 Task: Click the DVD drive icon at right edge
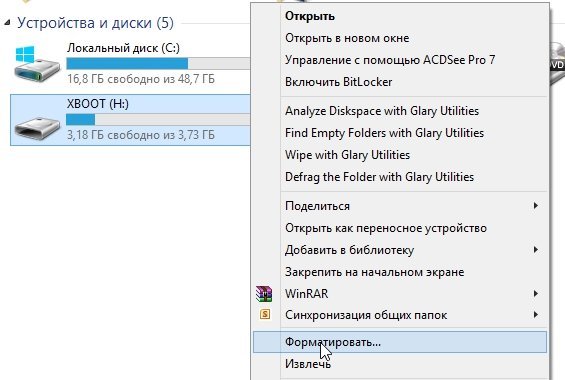(x=557, y=65)
